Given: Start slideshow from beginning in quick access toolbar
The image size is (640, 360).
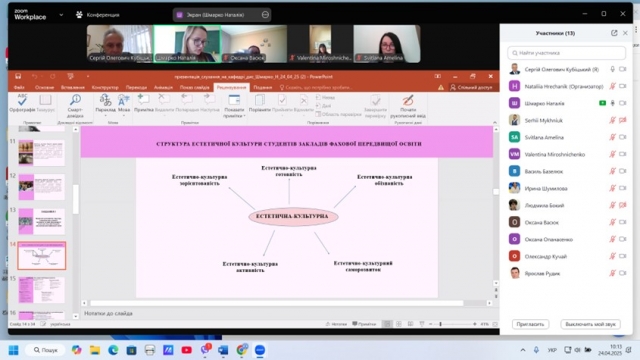Looking at the screenshot, I should coord(70,76).
